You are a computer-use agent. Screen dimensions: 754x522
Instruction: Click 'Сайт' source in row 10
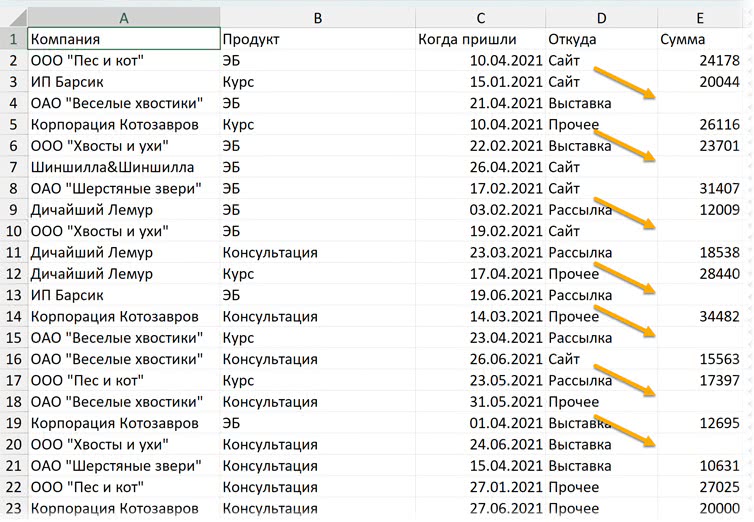pos(602,231)
